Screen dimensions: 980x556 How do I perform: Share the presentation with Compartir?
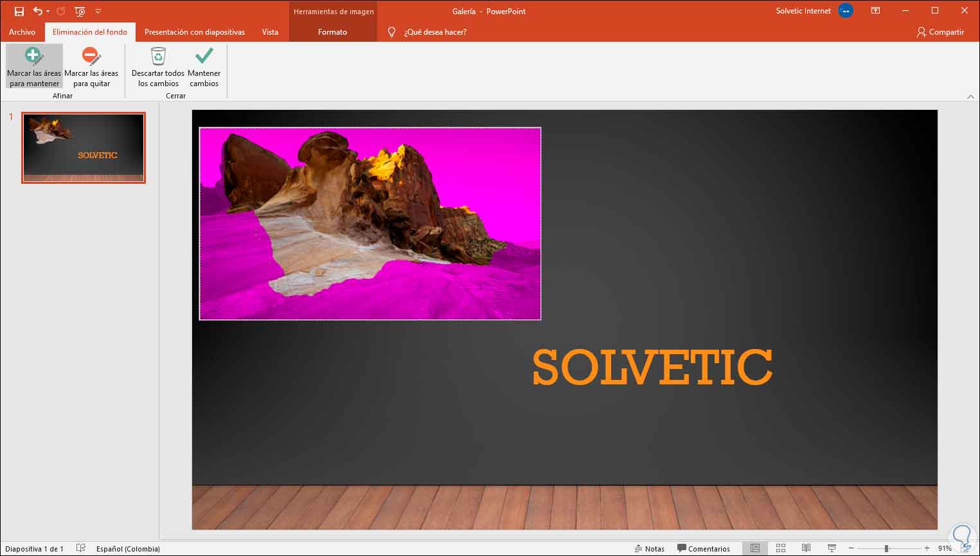tap(940, 31)
